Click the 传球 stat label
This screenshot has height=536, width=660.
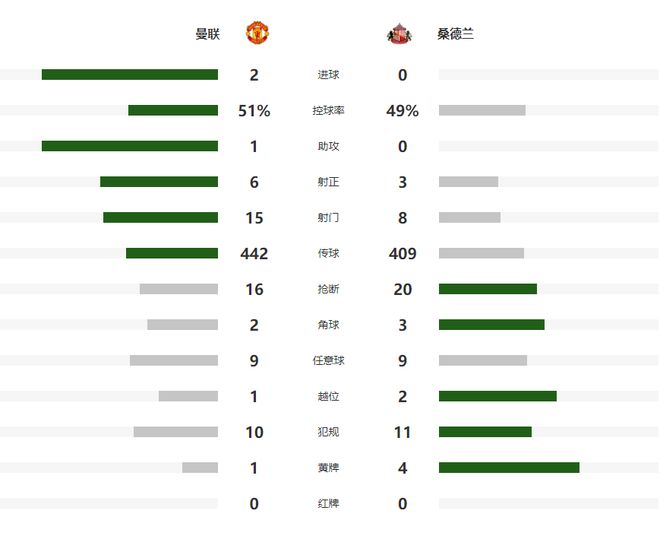(x=328, y=254)
